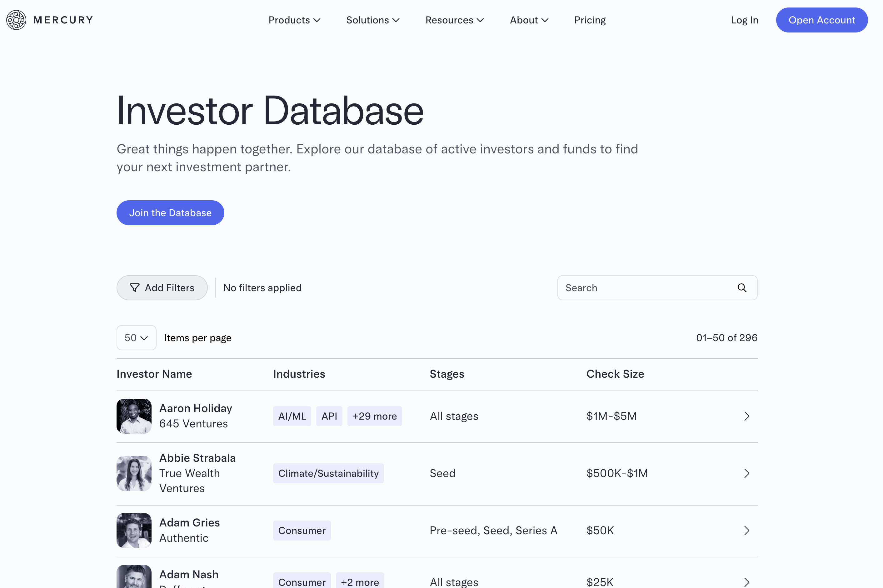The image size is (883, 588).
Task: Click the search magnifier icon
Action: (742, 288)
